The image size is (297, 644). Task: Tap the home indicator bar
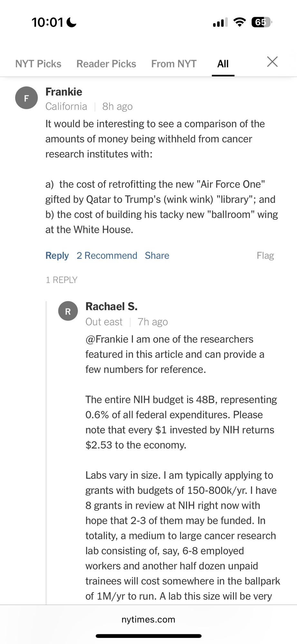tap(148, 636)
